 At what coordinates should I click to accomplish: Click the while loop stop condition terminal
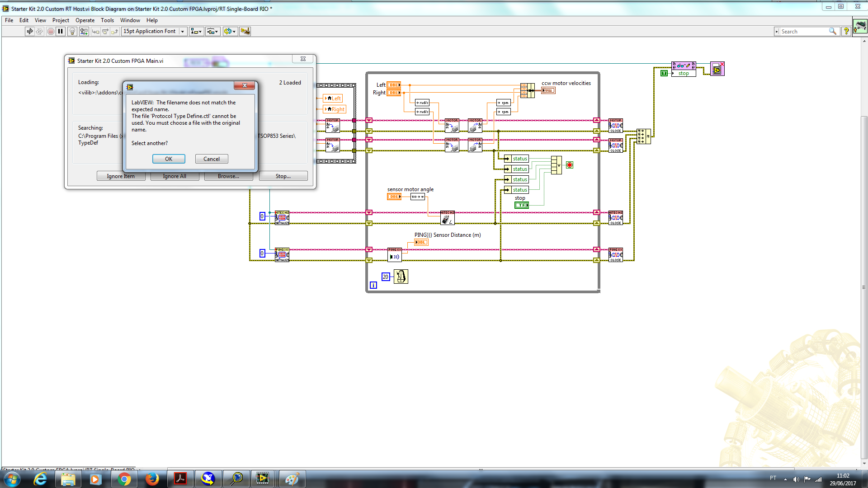coord(570,165)
